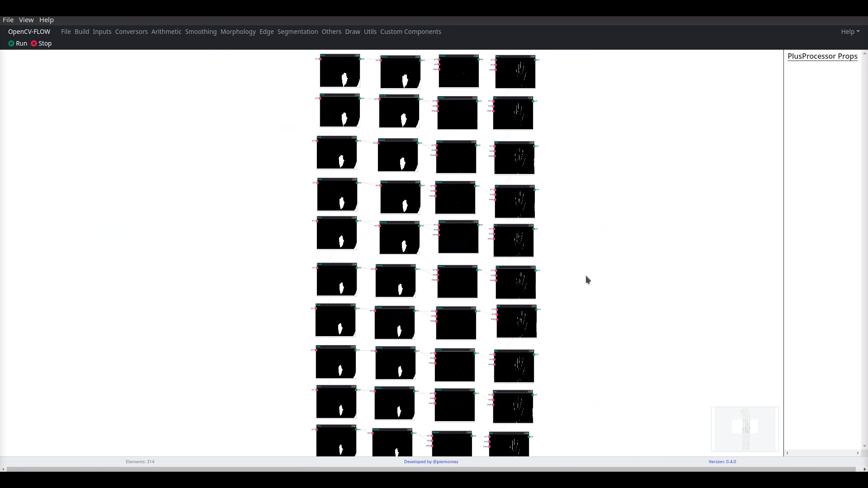Select the top-row Opening node preview image
This screenshot has width=868, height=488.
[x=401, y=73]
